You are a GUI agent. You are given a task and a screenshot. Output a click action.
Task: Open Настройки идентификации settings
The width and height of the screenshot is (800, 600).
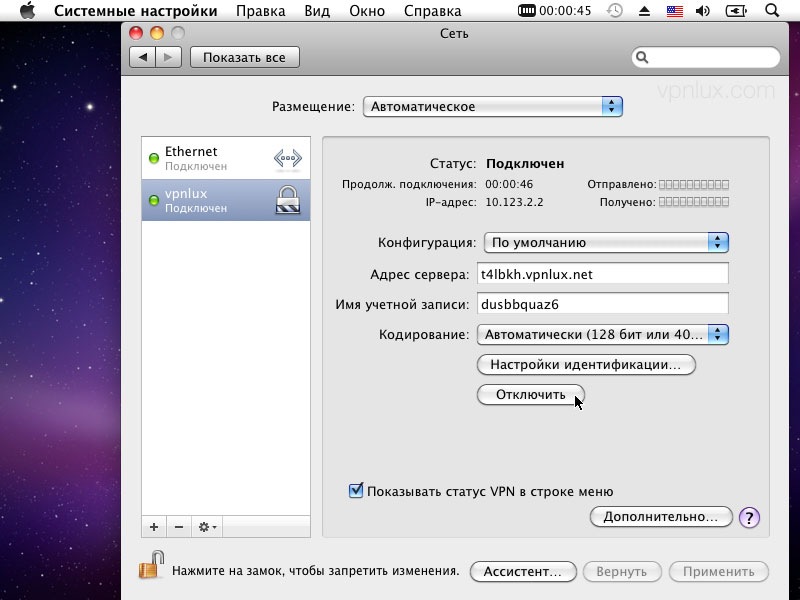click(x=586, y=365)
